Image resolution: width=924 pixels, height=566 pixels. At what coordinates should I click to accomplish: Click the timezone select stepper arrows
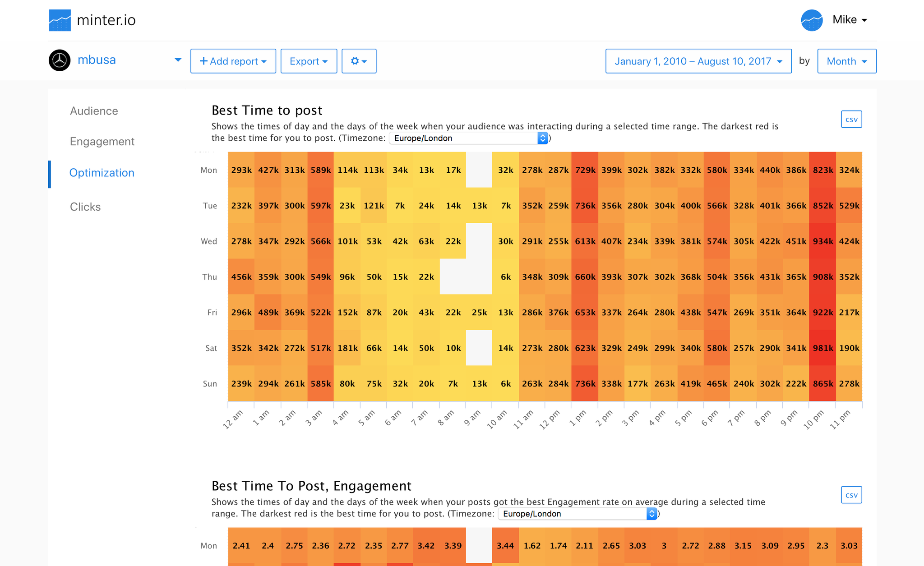(x=543, y=138)
